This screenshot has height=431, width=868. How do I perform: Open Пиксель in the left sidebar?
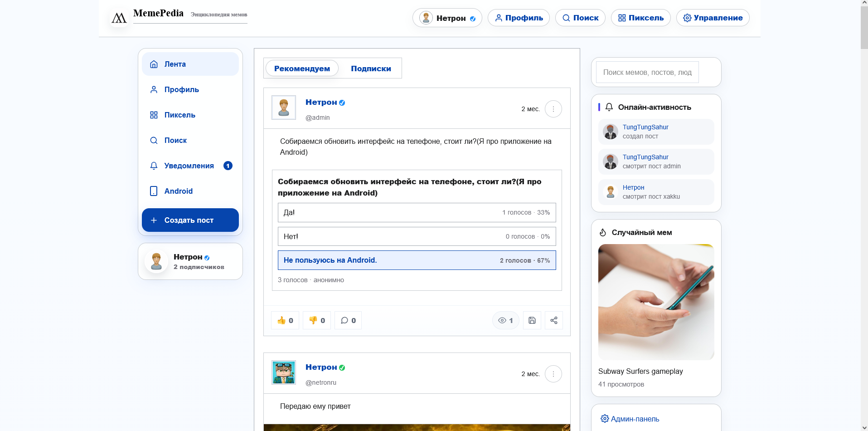pos(190,115)
